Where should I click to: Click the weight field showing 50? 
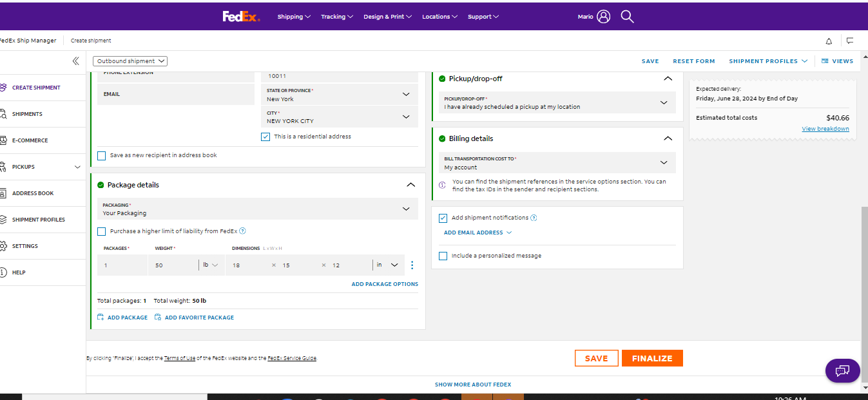tap(173, 265)
